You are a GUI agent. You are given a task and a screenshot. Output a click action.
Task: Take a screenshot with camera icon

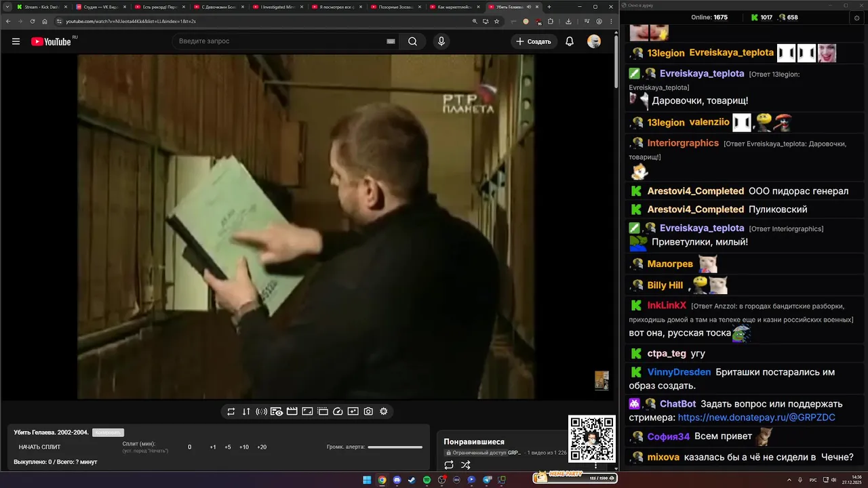368,411
